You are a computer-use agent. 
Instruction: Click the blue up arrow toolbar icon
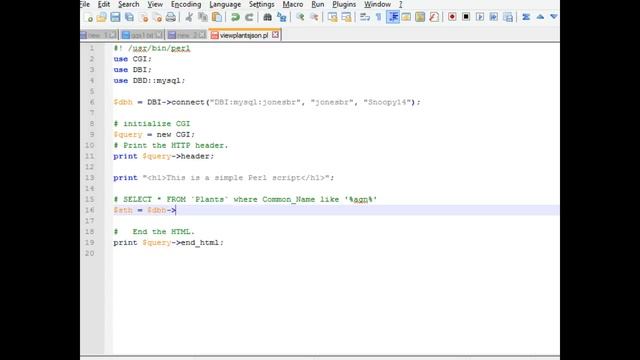[x=540, y=17]
